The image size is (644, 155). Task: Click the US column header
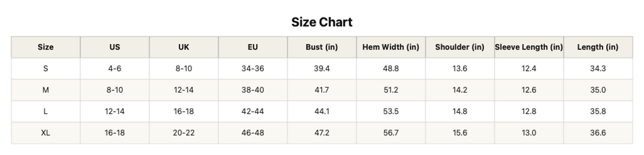(x=115, y=47)
